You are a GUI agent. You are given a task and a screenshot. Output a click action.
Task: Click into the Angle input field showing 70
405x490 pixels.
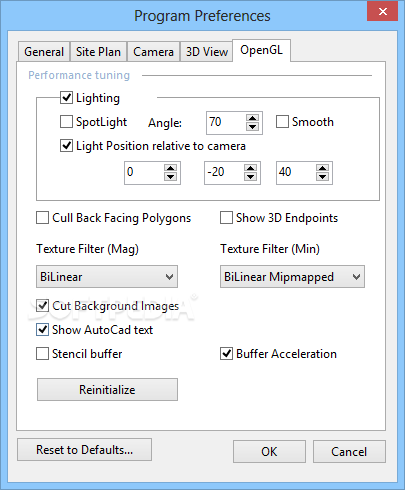(x=226, y=123)
